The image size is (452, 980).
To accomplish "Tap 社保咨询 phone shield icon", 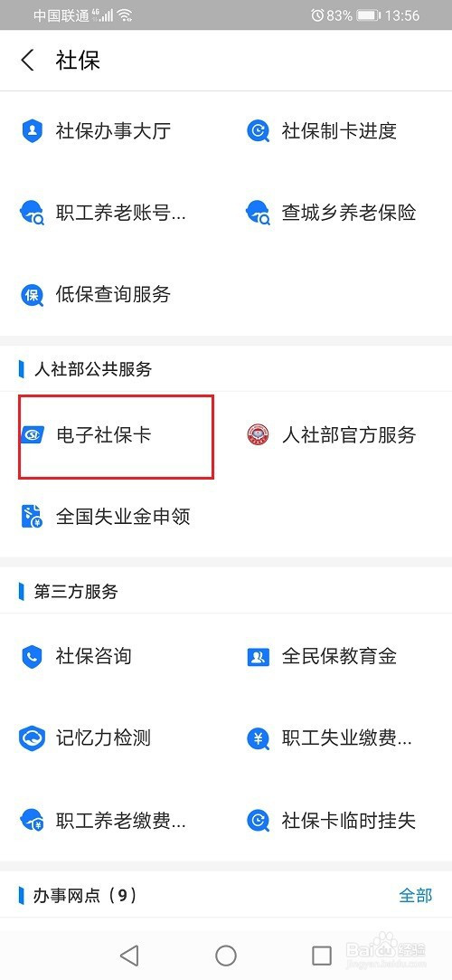I will (32, 657).
